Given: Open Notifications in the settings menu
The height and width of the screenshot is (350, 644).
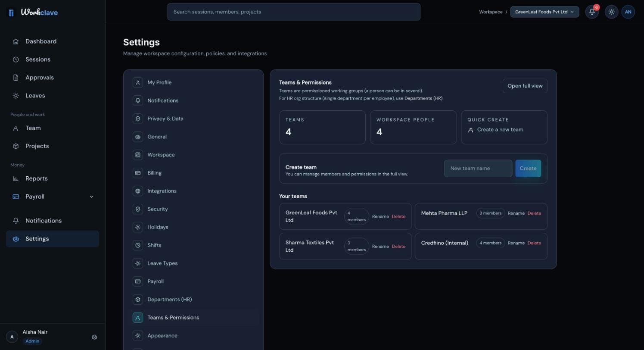Looking at the screenshot, I should coord(193,100).
